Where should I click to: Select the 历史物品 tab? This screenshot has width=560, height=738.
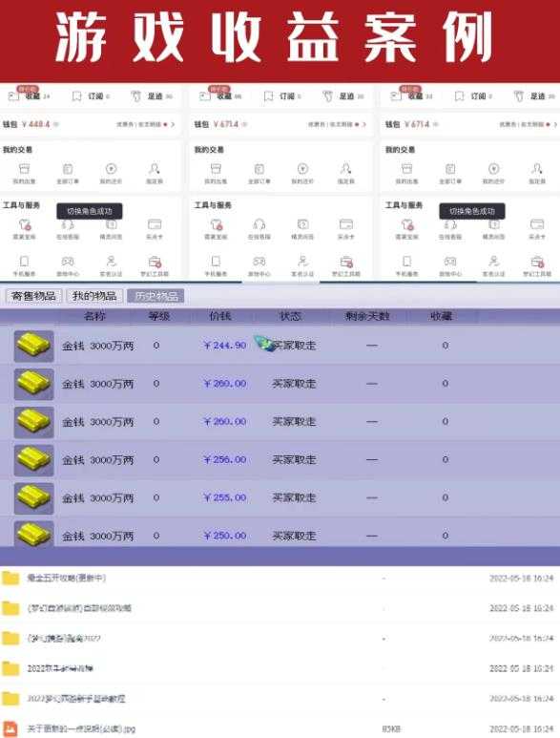[x=156, y=296]
